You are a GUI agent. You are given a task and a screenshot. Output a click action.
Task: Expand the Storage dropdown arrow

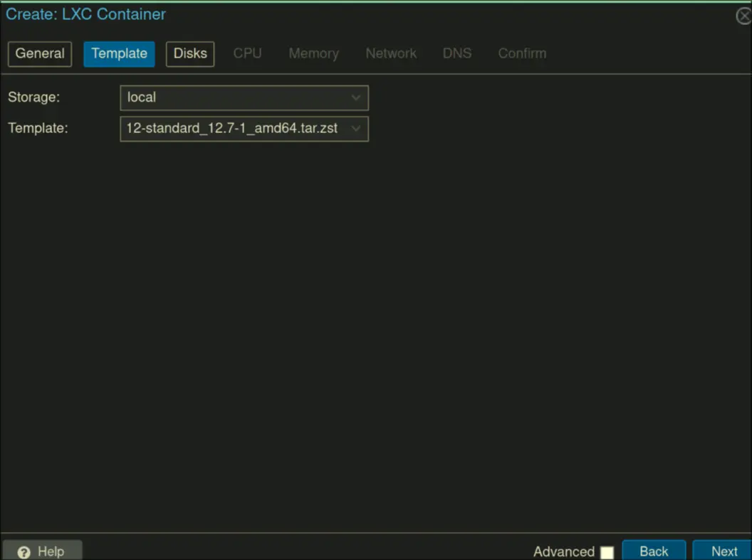(356, 97)
